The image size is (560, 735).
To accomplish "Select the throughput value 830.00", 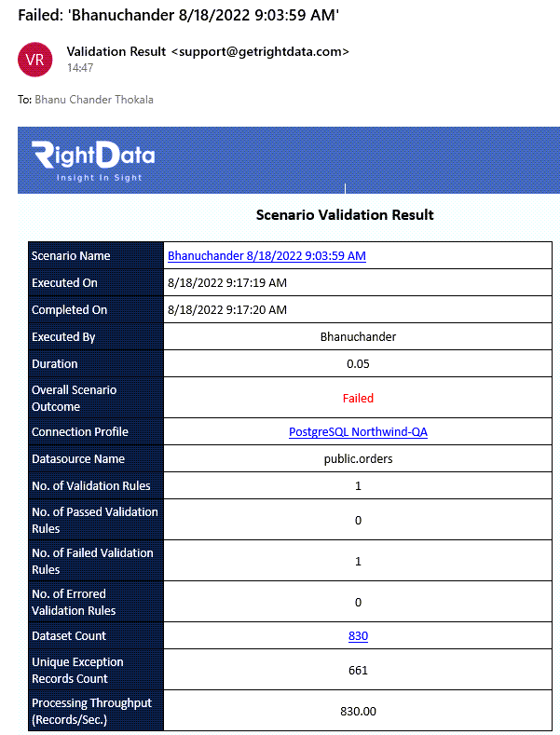I will (x=358, y=711).
